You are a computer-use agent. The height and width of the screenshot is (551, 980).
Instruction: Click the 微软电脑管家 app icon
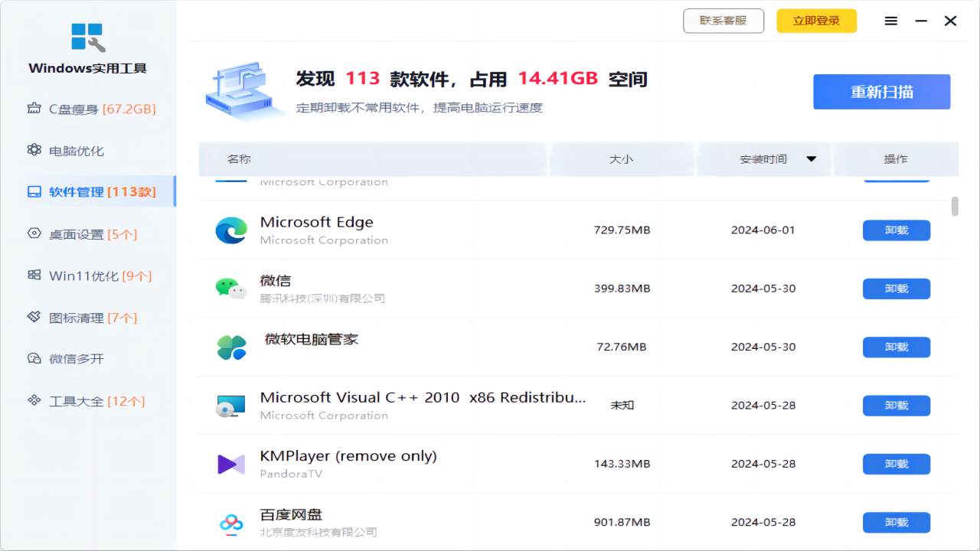coord(230,347)
